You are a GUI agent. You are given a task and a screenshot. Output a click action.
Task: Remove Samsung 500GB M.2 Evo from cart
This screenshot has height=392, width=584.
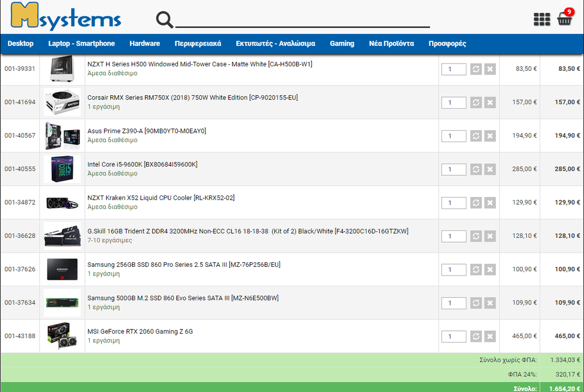490,303
